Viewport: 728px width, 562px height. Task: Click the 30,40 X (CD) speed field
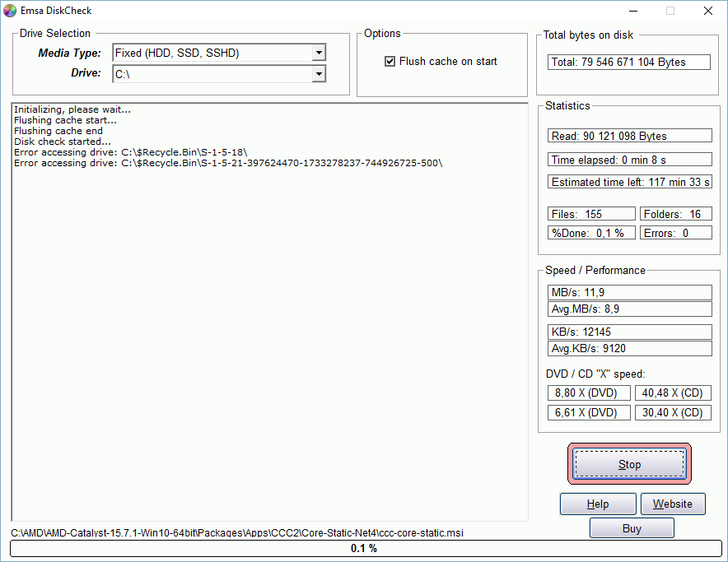coord(673,412)
